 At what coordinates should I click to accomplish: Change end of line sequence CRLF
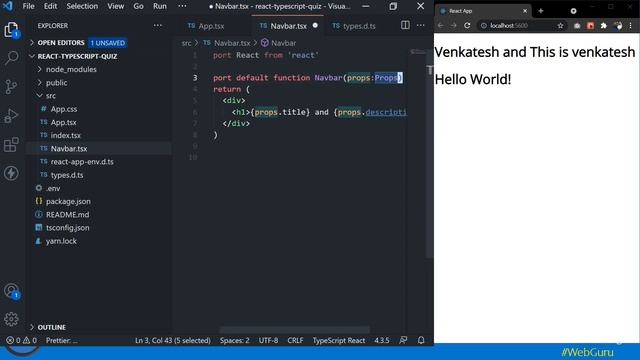click(295, 340)
